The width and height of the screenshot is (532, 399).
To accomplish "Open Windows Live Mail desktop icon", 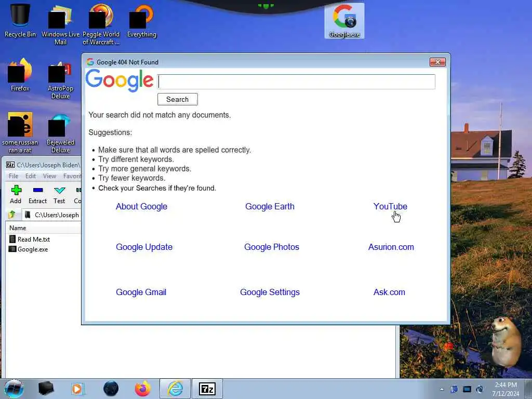I will point(60,24).
